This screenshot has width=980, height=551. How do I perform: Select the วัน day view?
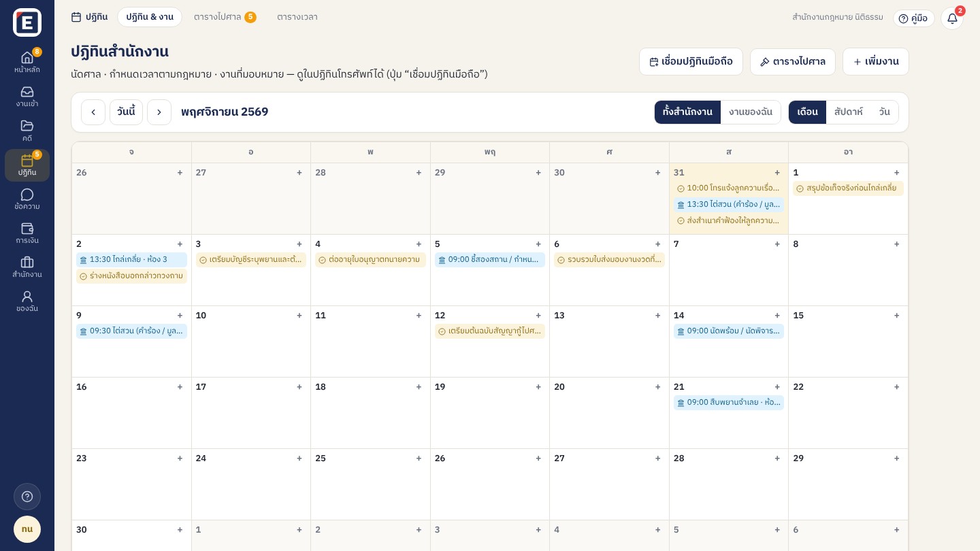[x=884, y=112]
